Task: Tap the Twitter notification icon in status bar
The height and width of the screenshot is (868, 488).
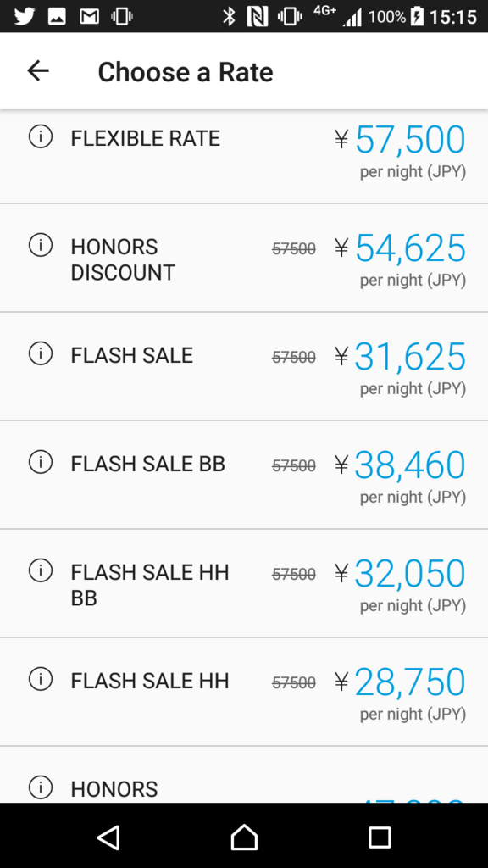Action: click(24, 17)
